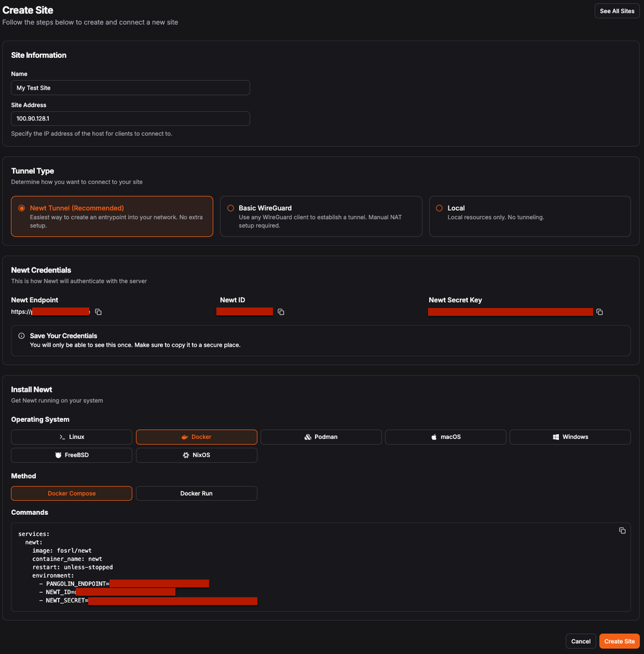Copy the Newt ID value
The image size is (644, 654).
[x=281, y=312]
